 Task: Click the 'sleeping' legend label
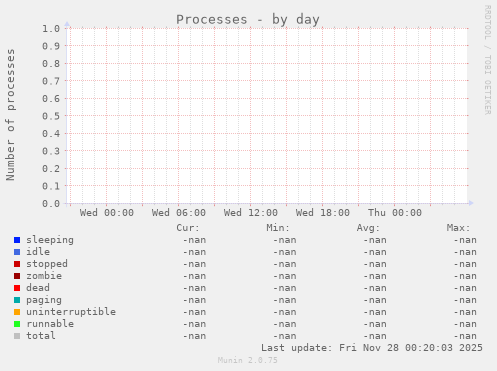point(50,240)
